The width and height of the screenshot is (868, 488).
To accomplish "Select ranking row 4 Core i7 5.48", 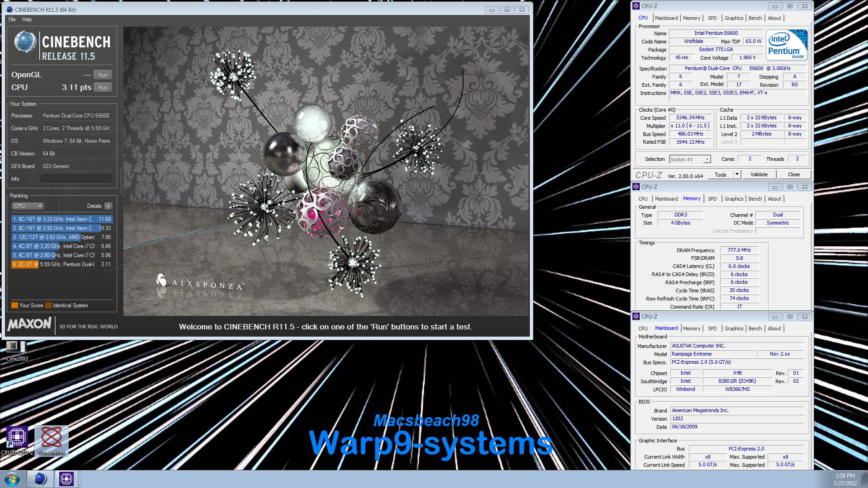I will pyautogui.click(x=61, y=246).
